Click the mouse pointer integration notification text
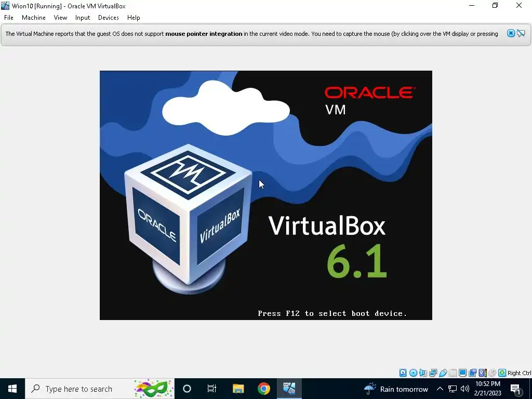Viewport: 532px width, 399px height. point(251,34)
